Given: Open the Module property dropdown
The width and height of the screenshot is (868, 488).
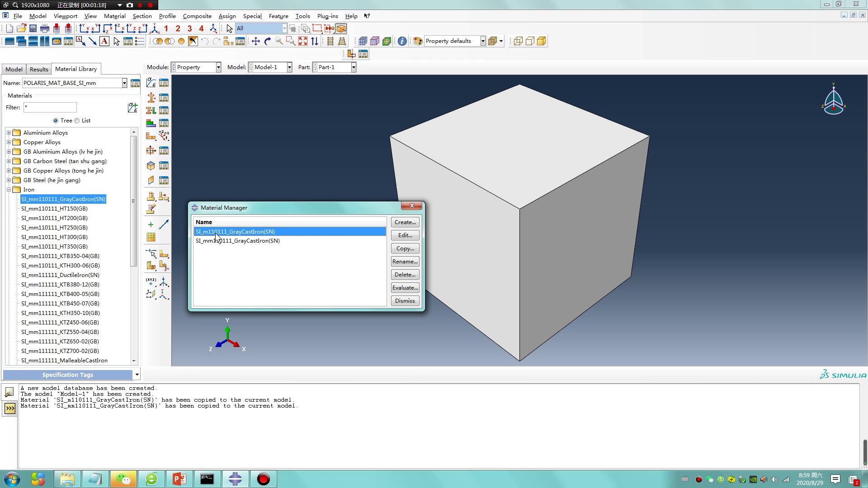Looking at the screenshot, I should (x=217, y=67).
